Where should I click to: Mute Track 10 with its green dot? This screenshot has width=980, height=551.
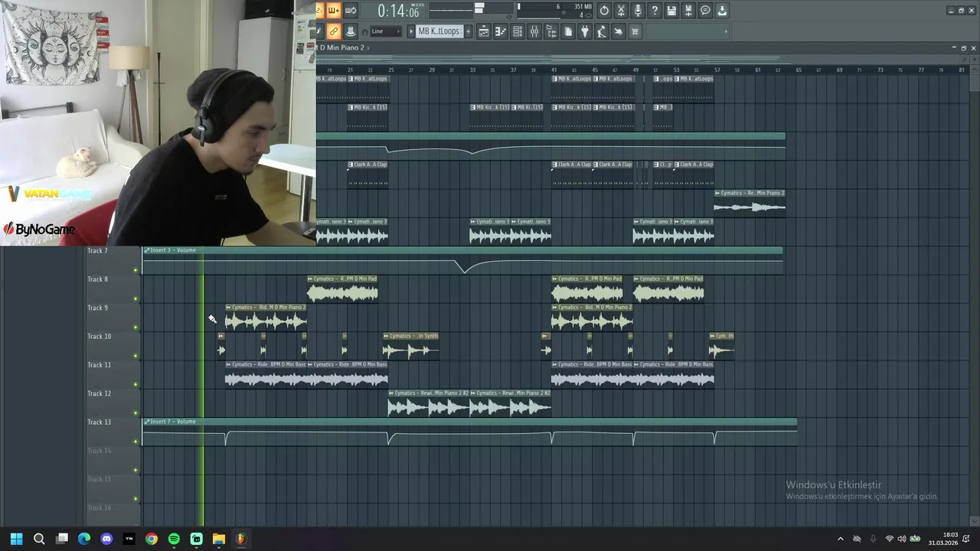point(136,356)
